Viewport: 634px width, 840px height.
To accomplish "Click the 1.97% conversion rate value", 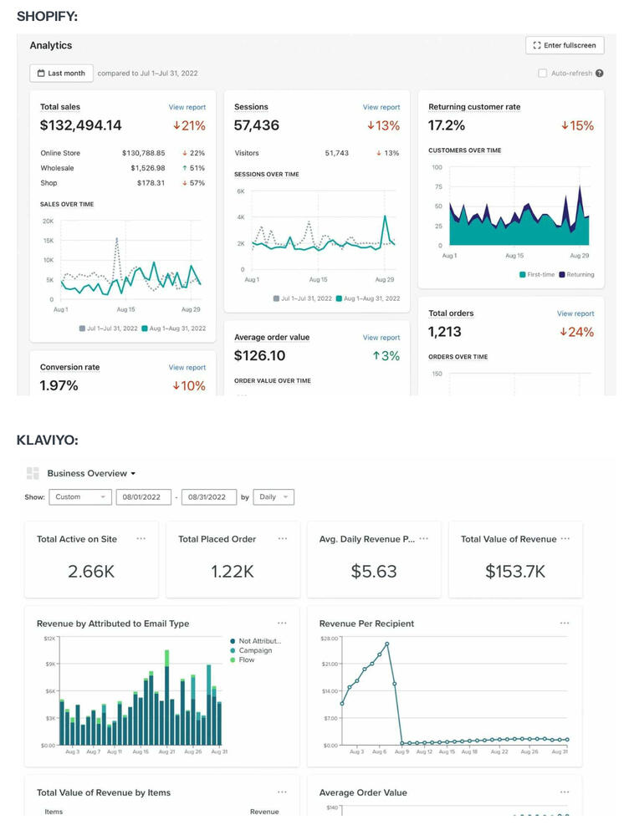I will click(x=59, y=385).
